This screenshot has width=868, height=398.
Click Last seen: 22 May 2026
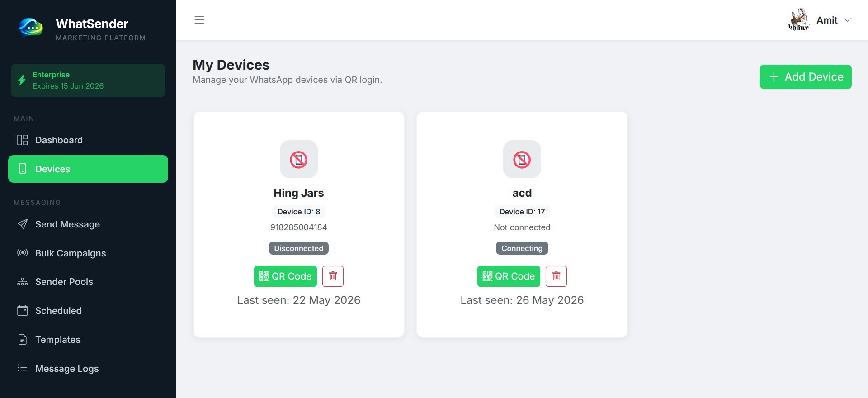tap(299, 300)
